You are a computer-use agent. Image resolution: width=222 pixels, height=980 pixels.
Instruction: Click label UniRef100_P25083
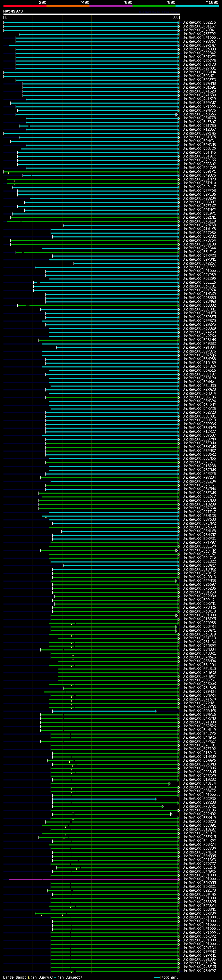point(199,49)
